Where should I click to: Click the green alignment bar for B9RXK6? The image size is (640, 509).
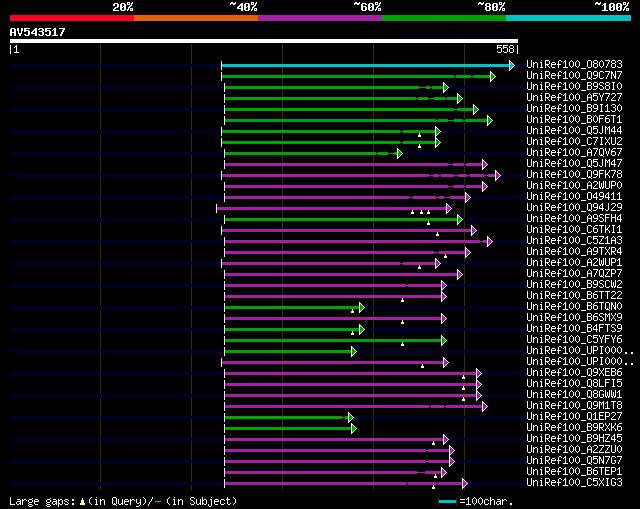tap(288, 429)
